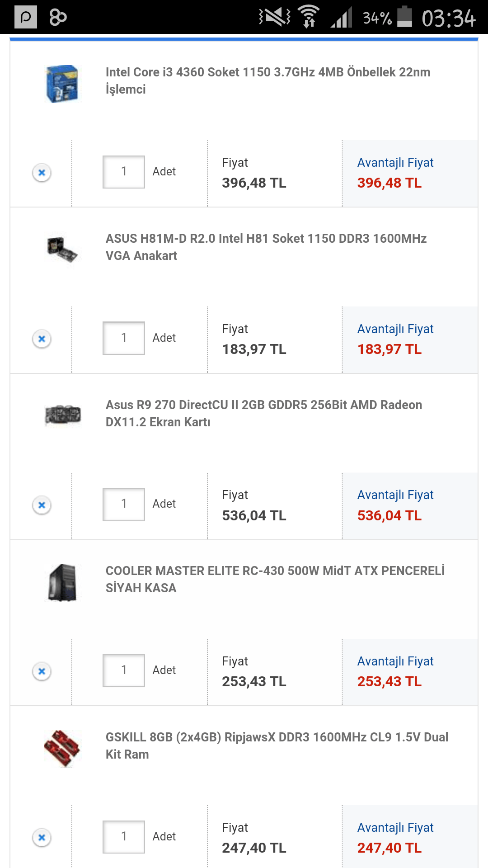Edit quantity field for GSKILL 8GB RAM
This screenshot has height=868, width=488.
[124, 837]
